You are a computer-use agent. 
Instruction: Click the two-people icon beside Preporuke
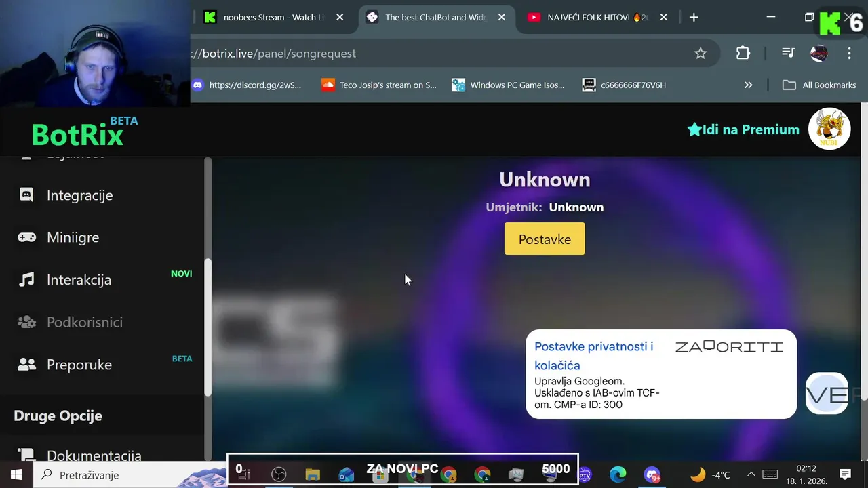pos(26,364)
